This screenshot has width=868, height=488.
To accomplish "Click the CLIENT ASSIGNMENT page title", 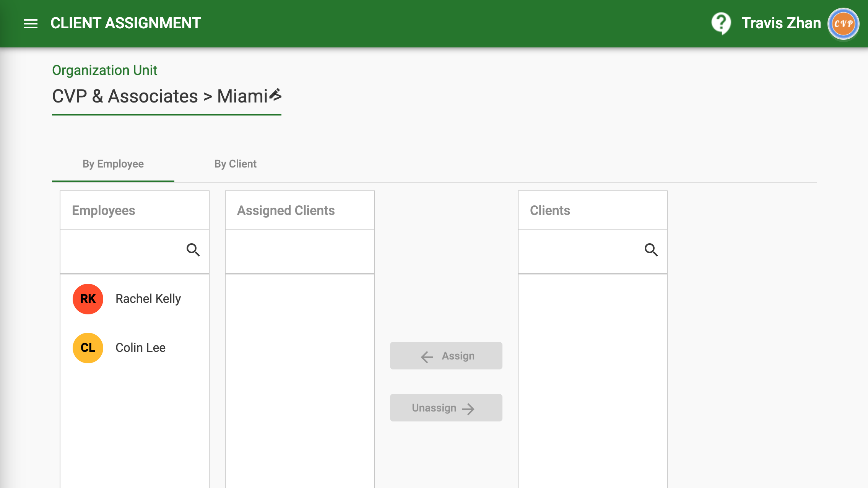I will pos(125,23).
